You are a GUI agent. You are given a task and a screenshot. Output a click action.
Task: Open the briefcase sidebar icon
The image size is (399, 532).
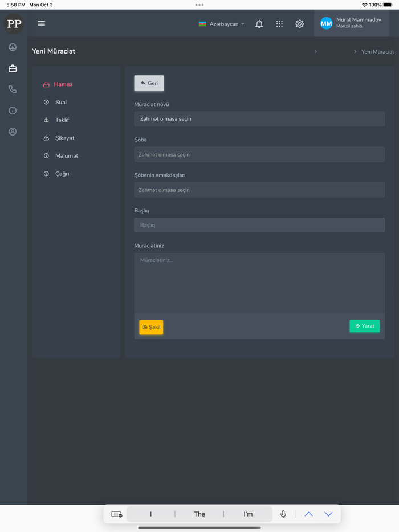[x=13, y=68]
